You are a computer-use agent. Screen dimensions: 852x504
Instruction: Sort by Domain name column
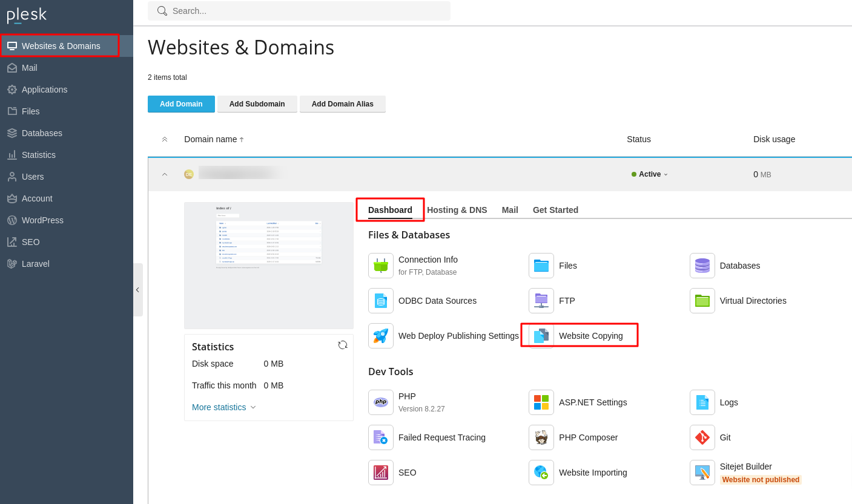click(x=214, y=139)
